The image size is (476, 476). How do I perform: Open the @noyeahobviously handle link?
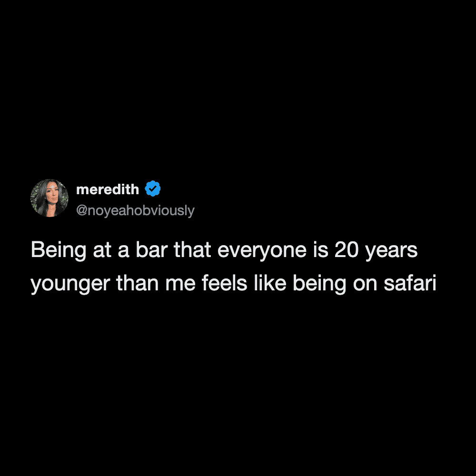[x=135, y=210]
